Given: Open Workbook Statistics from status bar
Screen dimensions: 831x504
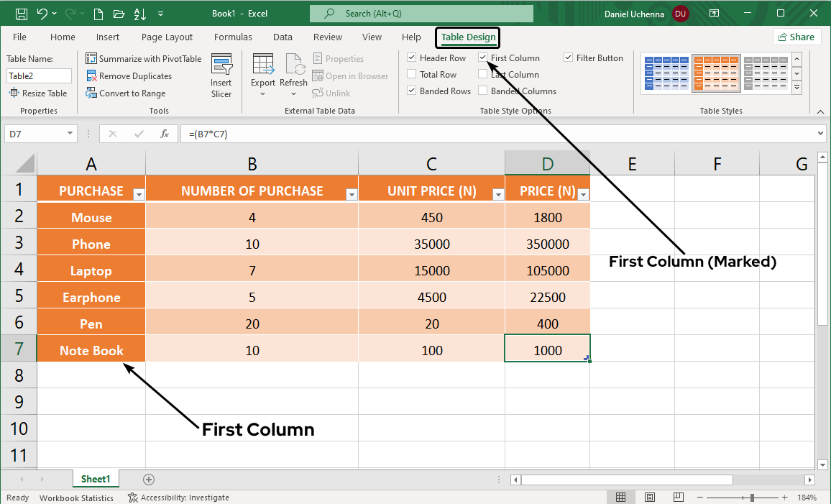Looking at the screenshot, I should [x=76, y=497].
